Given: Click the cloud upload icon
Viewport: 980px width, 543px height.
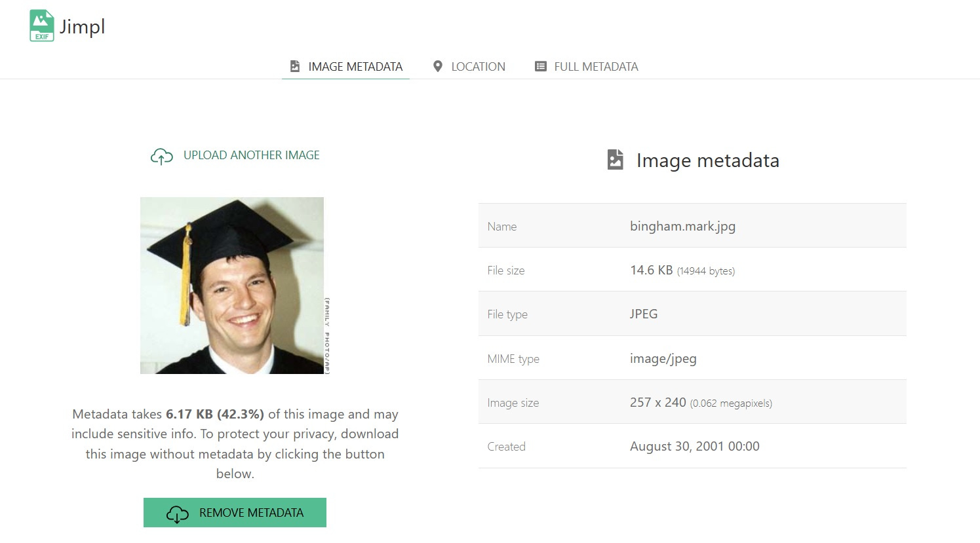Looking at the screenshot, I should (x=162, y=156).
